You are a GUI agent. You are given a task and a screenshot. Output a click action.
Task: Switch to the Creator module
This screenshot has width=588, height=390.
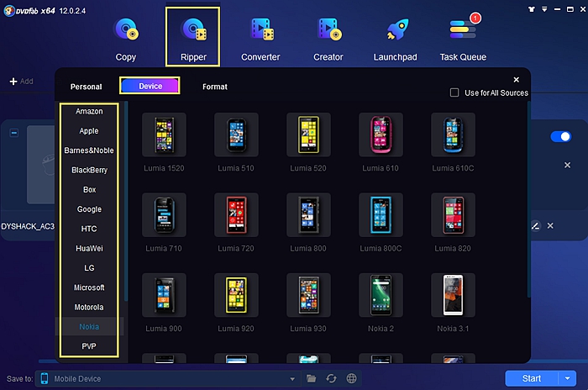[x=328, y=32]
